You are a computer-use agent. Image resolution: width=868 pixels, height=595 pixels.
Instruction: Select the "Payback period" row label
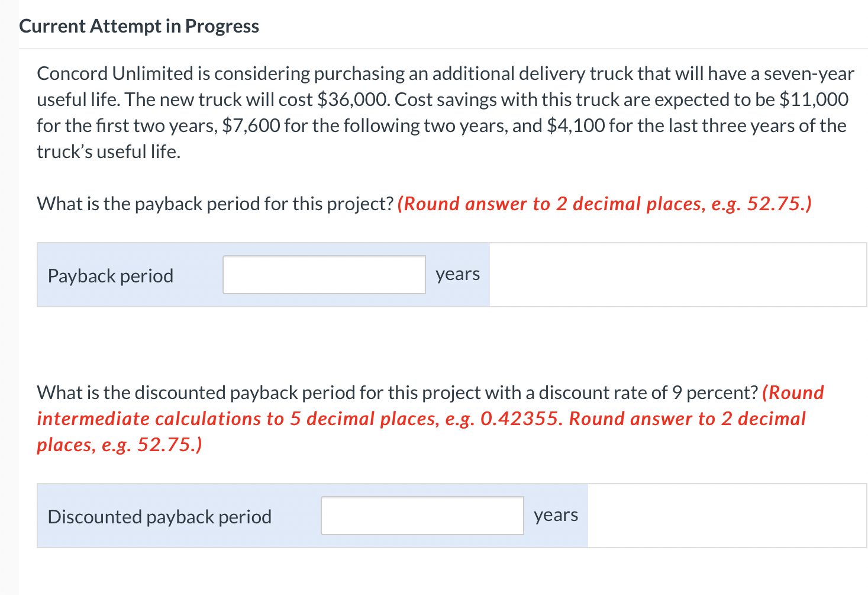pos(111,276)
